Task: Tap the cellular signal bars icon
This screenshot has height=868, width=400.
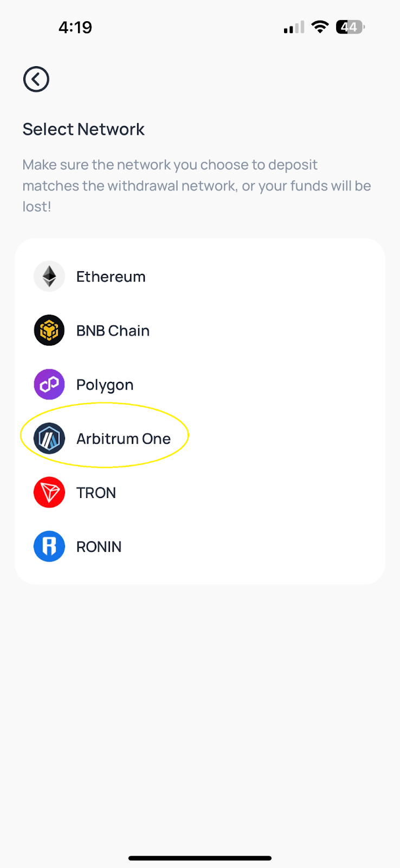Action: pyautogui.click(x=294, y=27)
